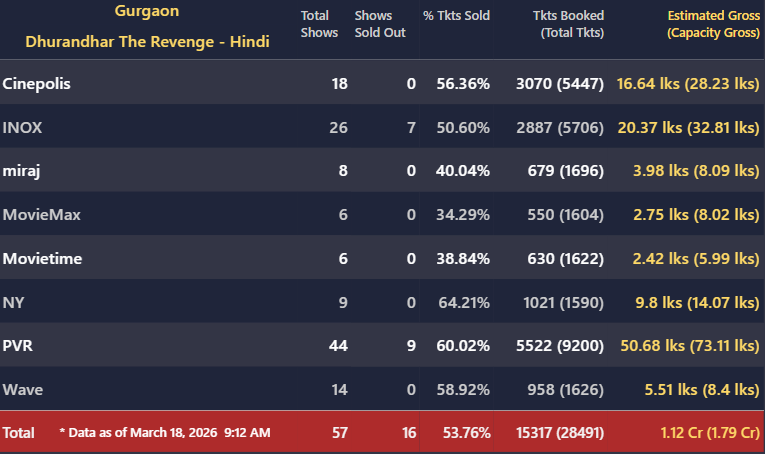This screenshot has height=454, width=765.
Task: Click Cinepolis tickets 3070 (5447)
Action: click(x=560, y=84)
